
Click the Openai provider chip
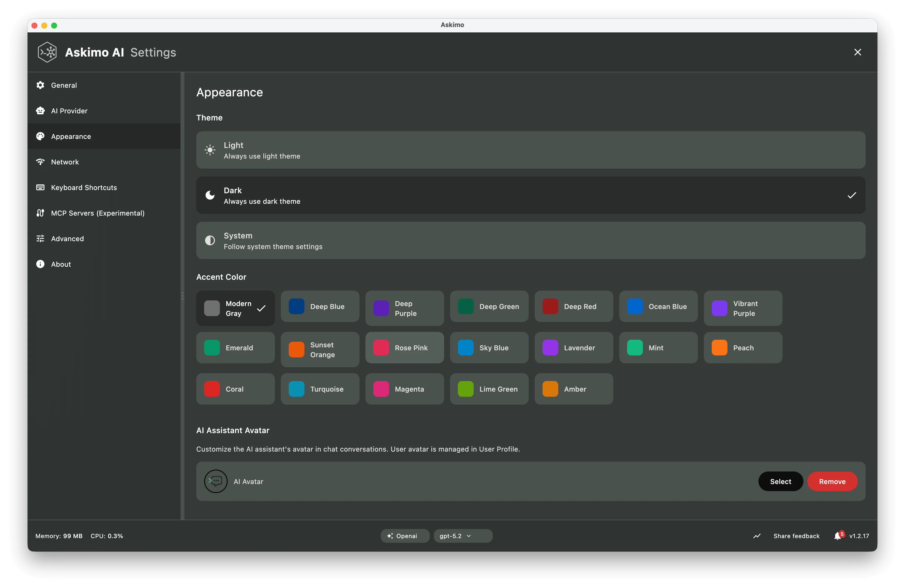[x=404, y=536]
